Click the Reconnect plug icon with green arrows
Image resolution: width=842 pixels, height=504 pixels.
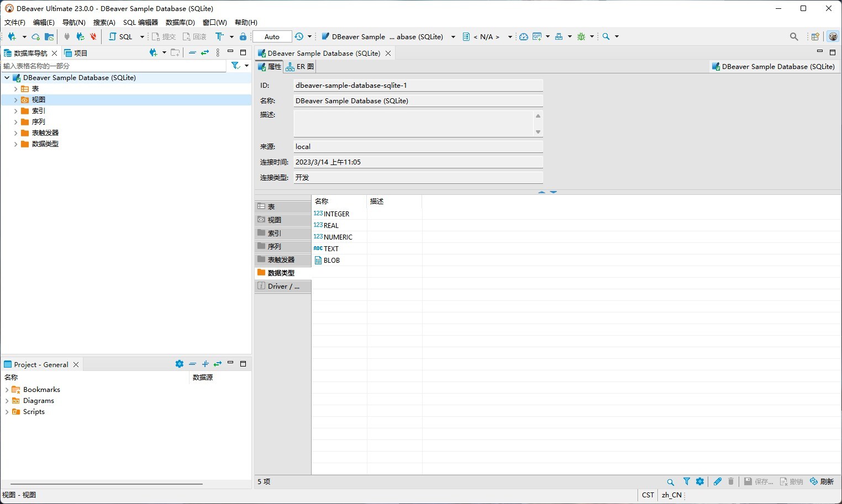80,36
